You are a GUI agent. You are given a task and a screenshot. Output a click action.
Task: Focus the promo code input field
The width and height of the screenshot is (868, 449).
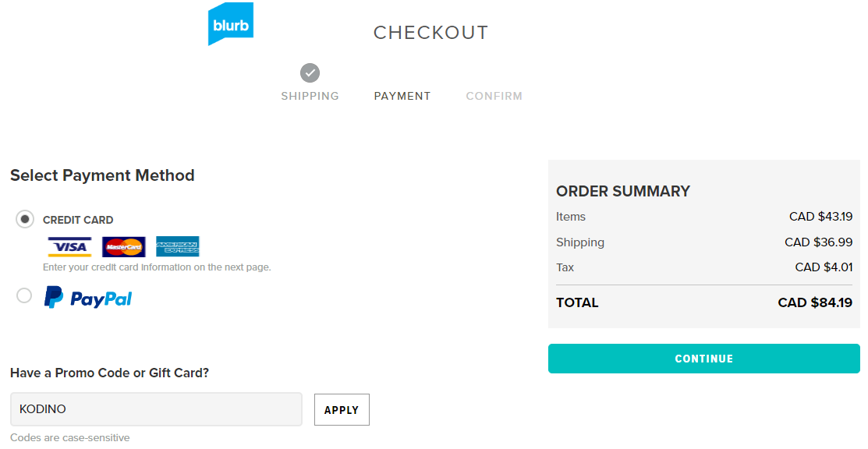tap(156, 409)
